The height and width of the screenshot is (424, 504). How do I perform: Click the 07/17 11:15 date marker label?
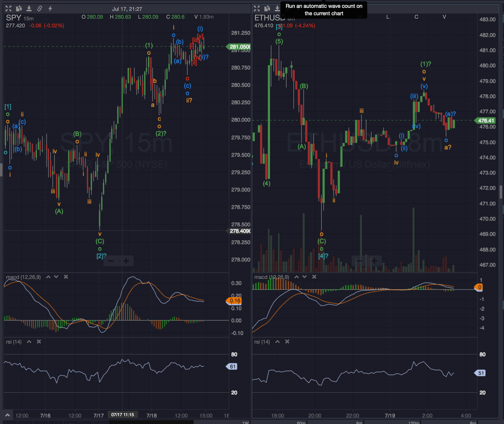(x=123, y=415)
